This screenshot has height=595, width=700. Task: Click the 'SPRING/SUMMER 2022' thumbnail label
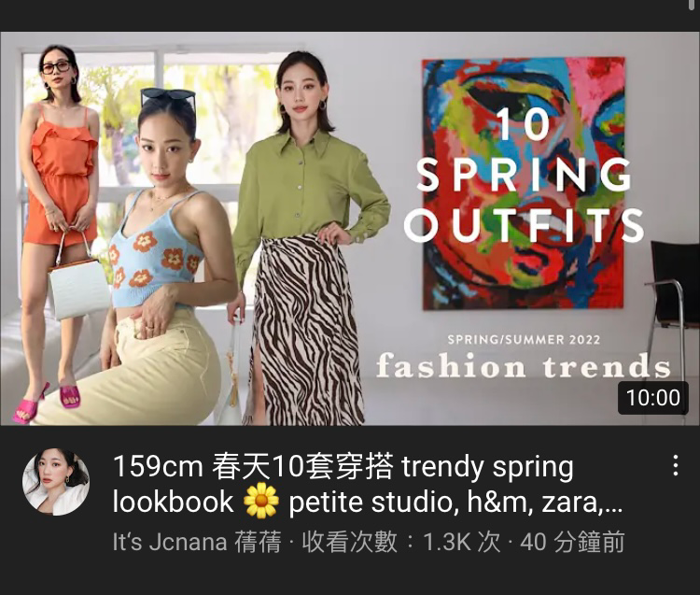[525, 339]
